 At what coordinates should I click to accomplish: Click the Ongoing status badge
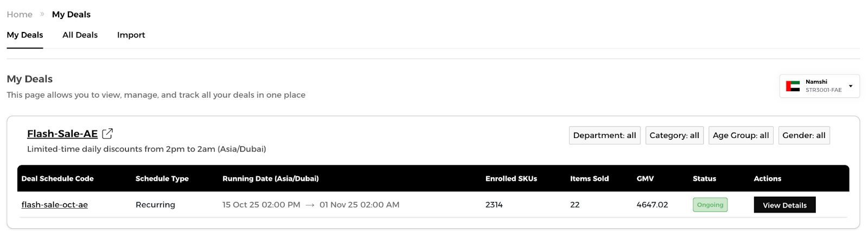click(710, 205)
